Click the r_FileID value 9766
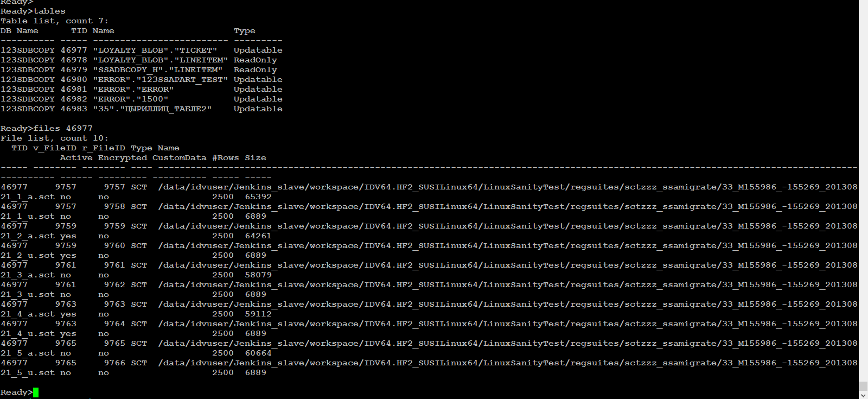The height and width of the screenshot is (399, 868). pyautogui.click(x=114, y=363)
